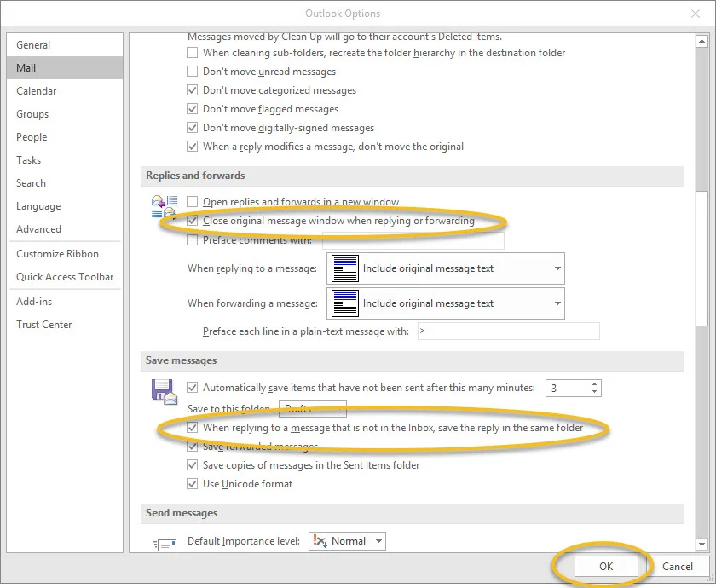
Task: Toggle Use Unicode format option
Action: tap(193, 483)
